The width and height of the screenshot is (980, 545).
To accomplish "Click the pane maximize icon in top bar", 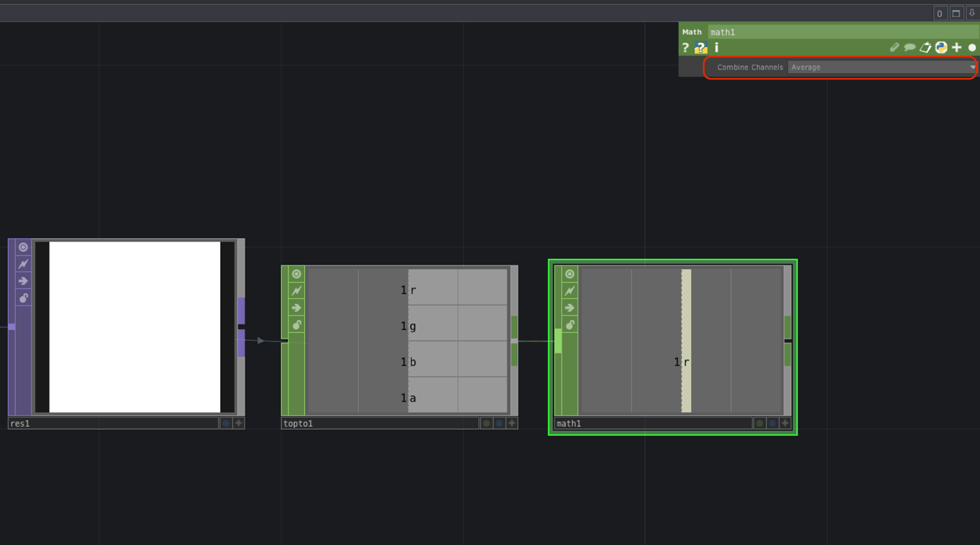I will click(956, 14).
